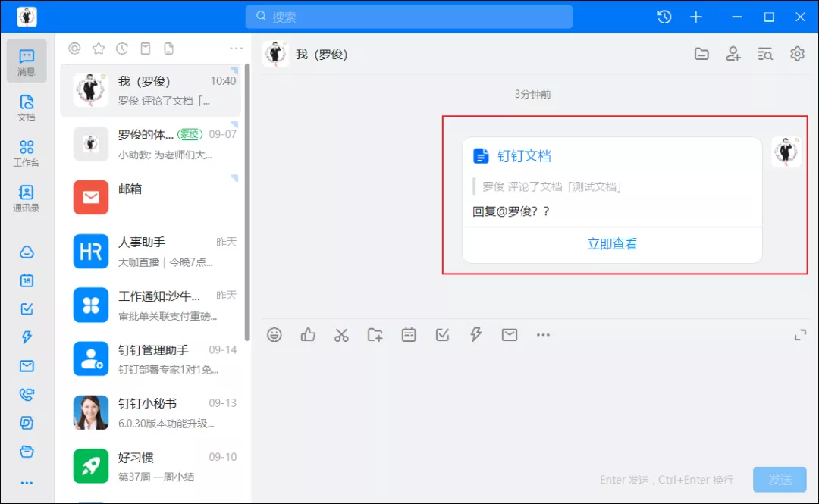
Task: Click the mail icon in chat toolbar
Action: pos(510,335)
